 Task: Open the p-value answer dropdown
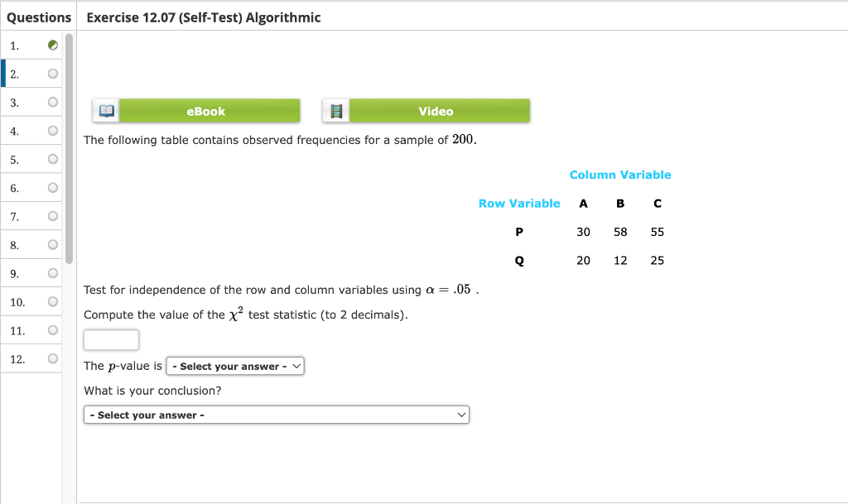[x=234, y=366]
